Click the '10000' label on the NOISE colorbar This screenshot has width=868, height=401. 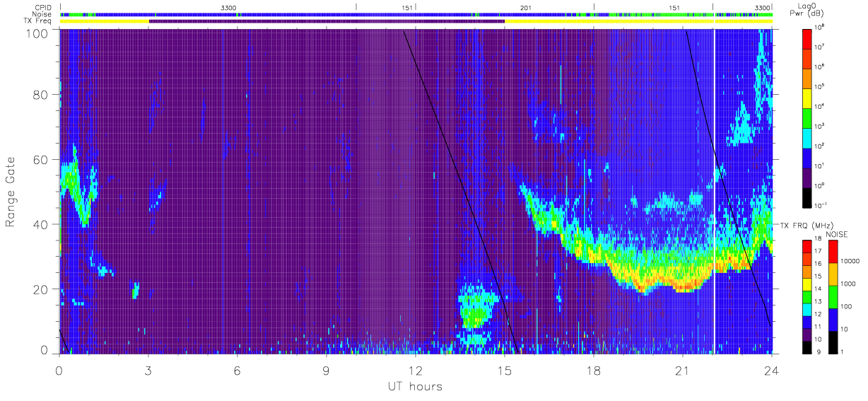pyautogui.click(x=852, y=262)
